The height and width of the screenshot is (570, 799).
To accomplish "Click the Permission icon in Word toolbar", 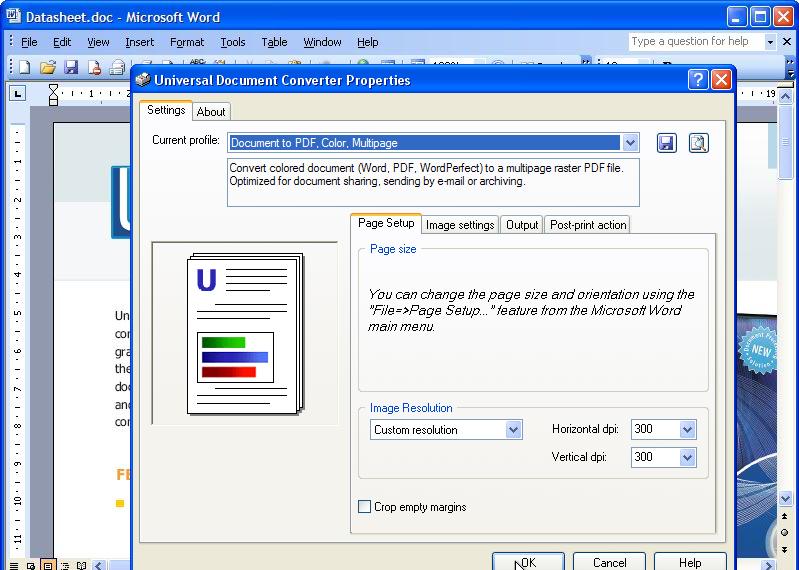I will 94,67.
